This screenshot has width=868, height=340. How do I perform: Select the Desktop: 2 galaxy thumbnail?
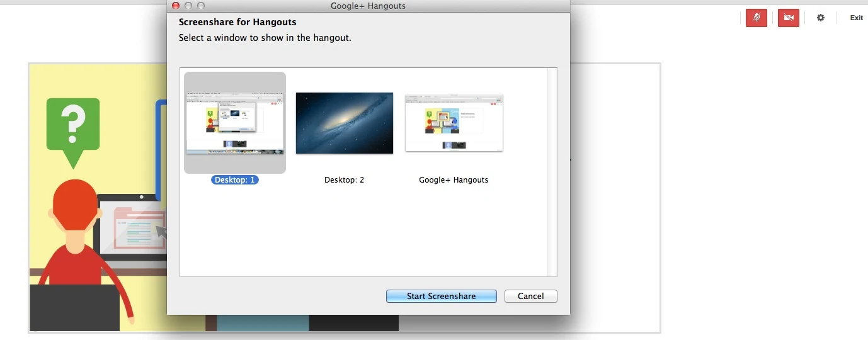coord(345,123)
